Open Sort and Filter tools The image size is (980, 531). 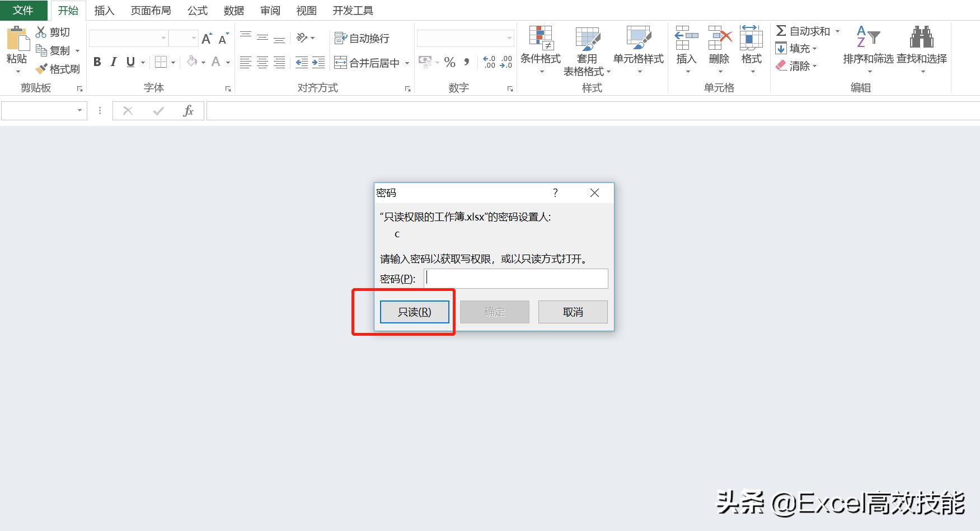[867, 48]
